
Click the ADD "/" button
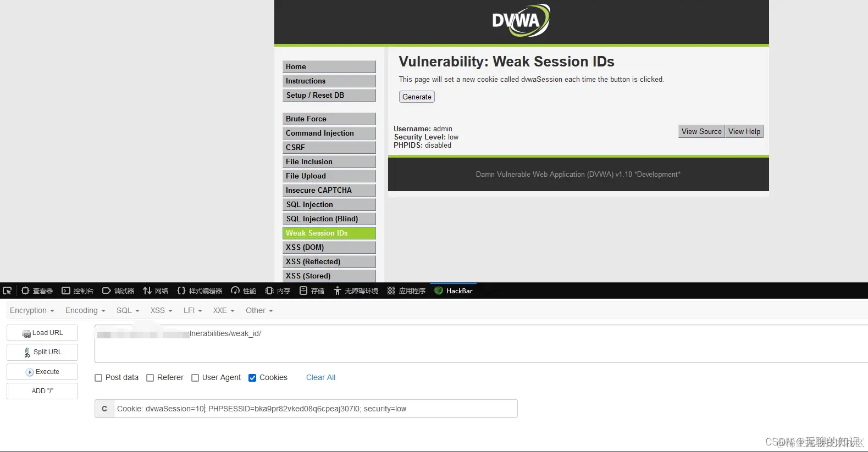42,391
